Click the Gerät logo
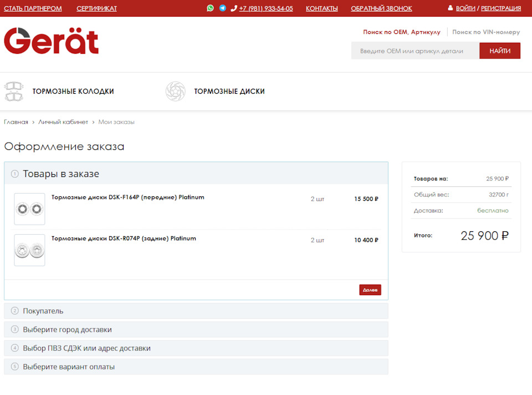The image size is (532, 395). [52, 41]
